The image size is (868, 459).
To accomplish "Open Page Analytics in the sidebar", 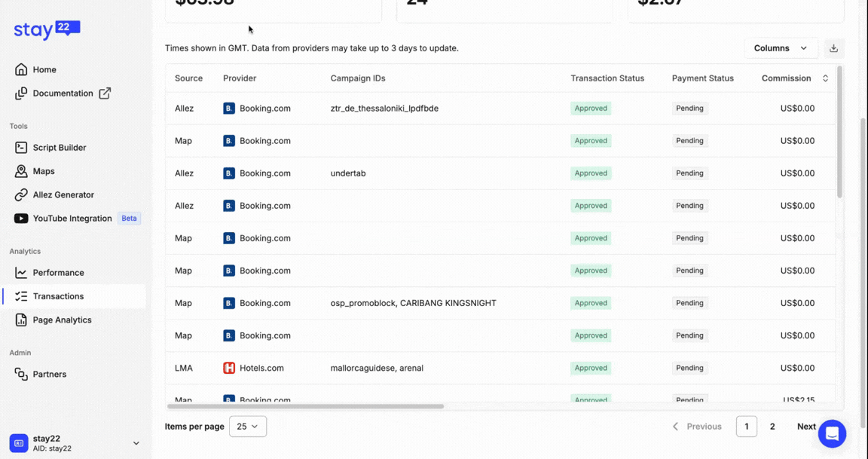I will click(x=62, y=320).
